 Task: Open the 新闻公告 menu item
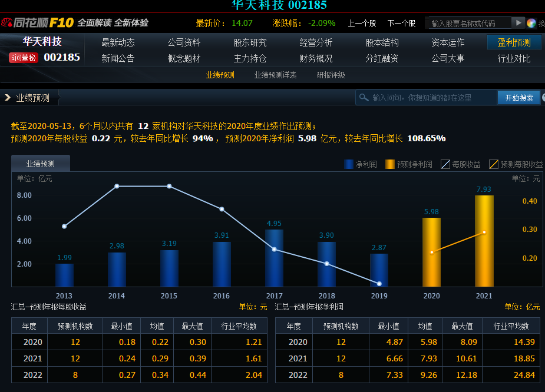118,58
